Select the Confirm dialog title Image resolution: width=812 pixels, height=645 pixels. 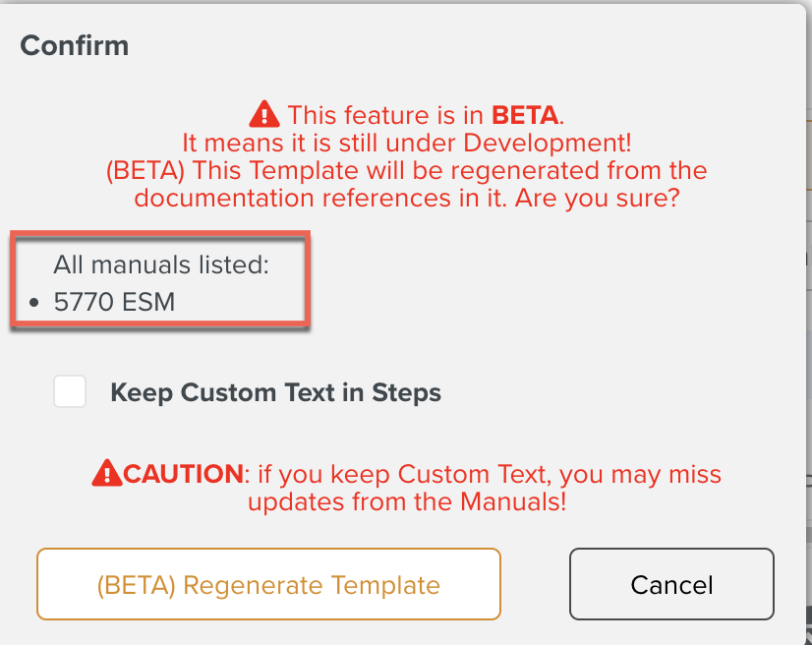coord(74,45)
